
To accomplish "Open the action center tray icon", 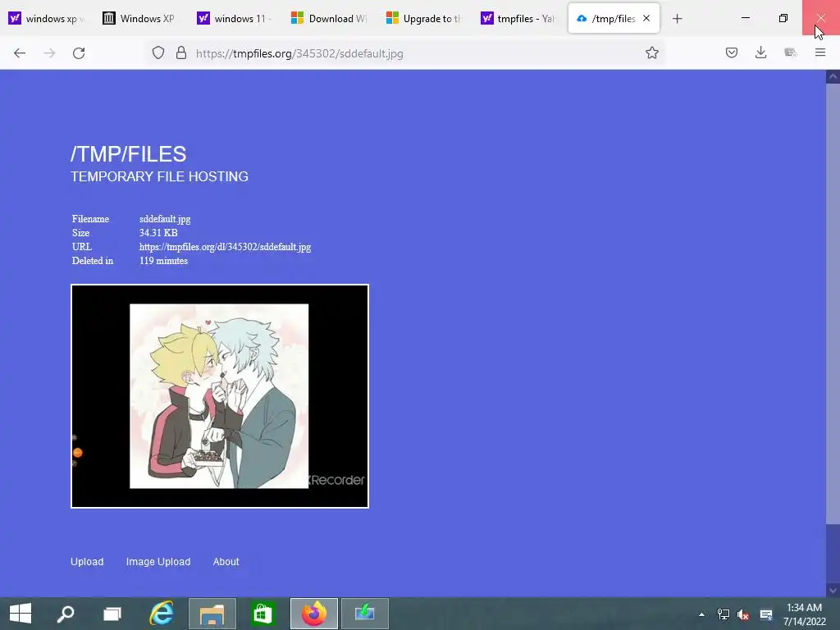I will tap(766, 614).
